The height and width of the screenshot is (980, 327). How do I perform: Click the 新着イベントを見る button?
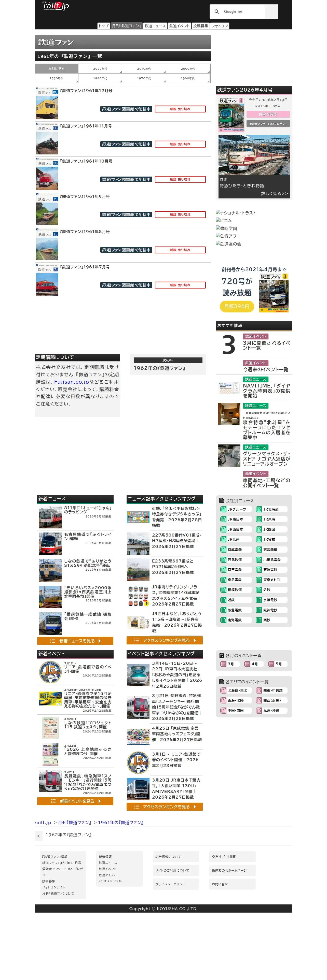click(75, 801)
